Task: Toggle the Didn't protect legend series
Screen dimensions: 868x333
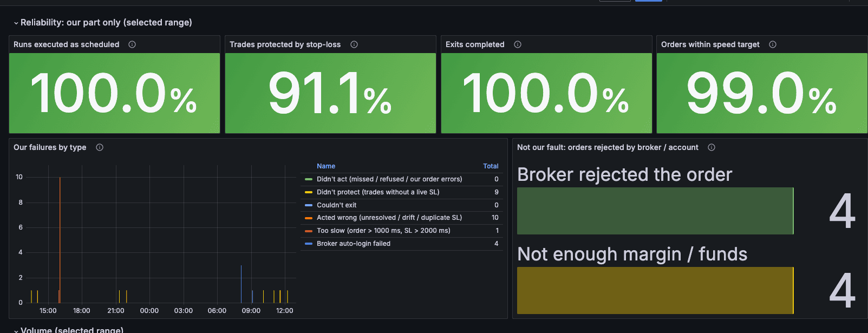Action: tap(378, 192)
